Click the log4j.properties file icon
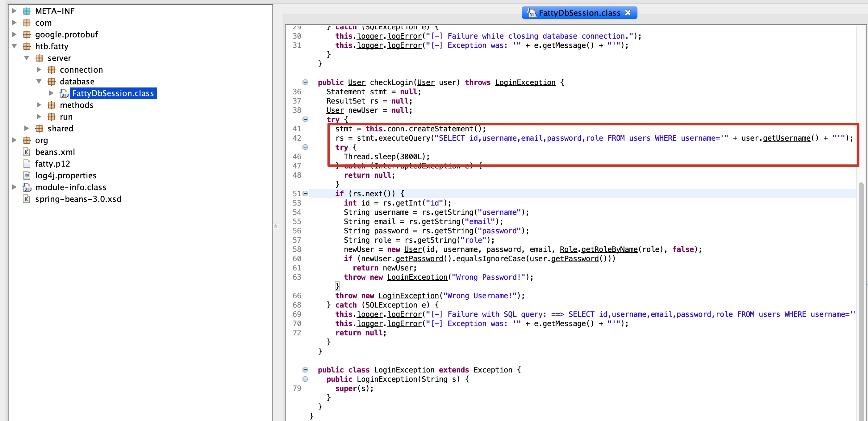 point(26,176)
